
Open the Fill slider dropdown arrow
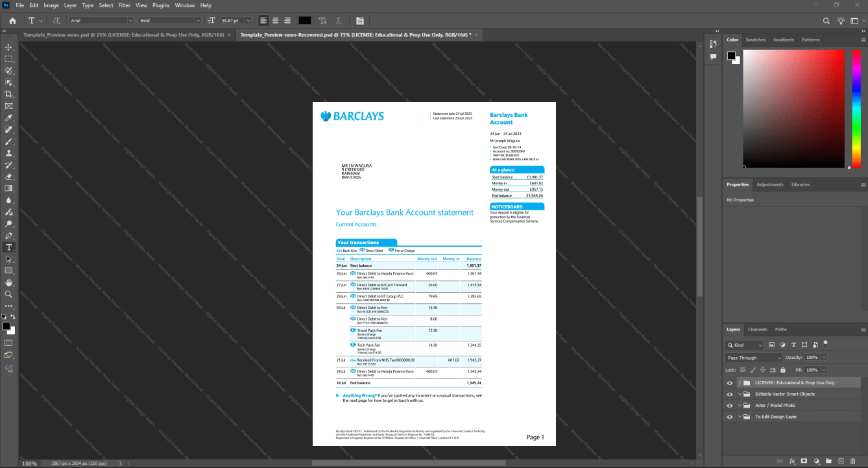824,369
